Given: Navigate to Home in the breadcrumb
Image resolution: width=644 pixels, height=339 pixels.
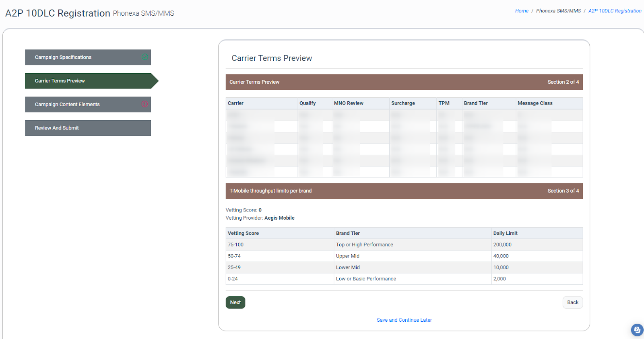Looking at the screenshot, I should [522, 11].
